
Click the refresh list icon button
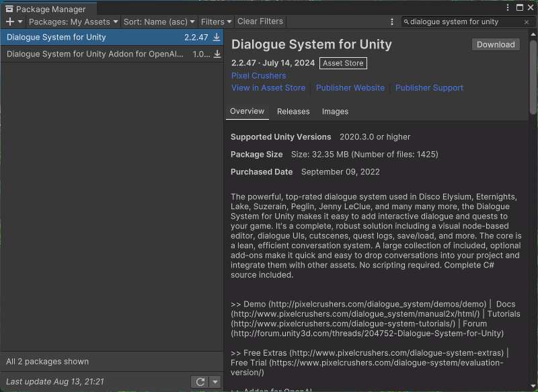pyautogui.click(x=200, y=382)
